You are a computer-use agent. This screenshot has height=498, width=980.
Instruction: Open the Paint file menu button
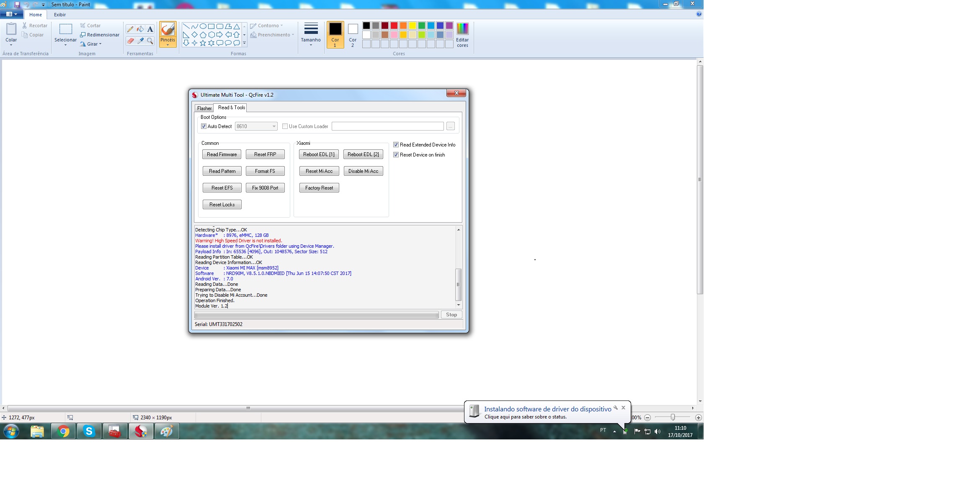coord(12,14)
